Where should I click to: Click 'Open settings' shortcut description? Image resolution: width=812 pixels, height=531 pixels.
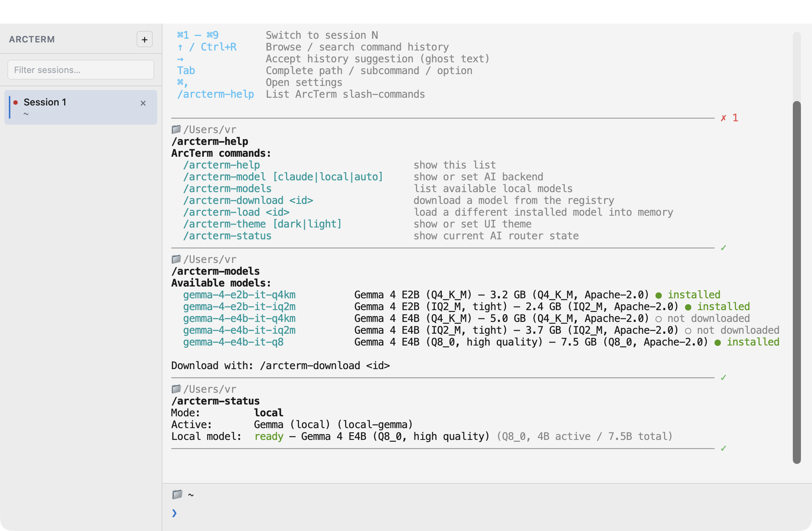(x=304, y=83)
